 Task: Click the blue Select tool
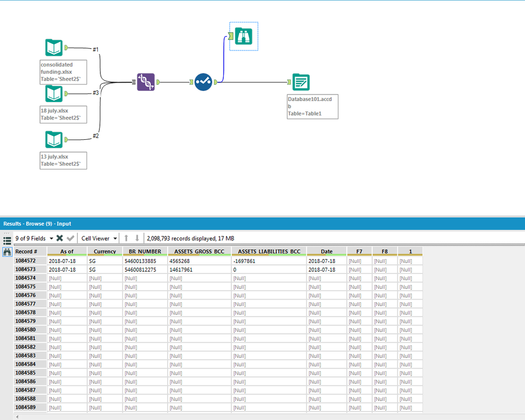(x=203, y=82)
